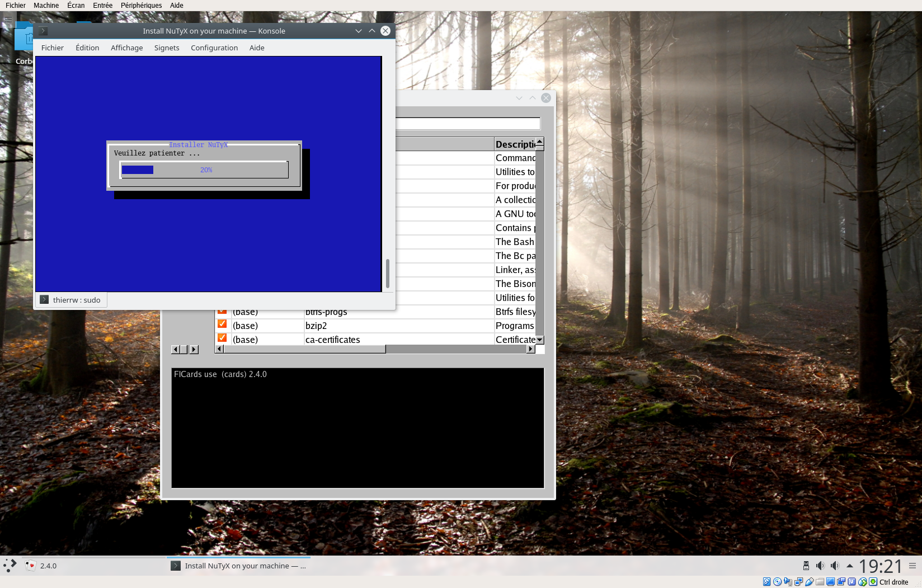Viewport: 922px width, 588px height.
Task: Click the right arrow of the small left scroller
Action: [194, 350]
